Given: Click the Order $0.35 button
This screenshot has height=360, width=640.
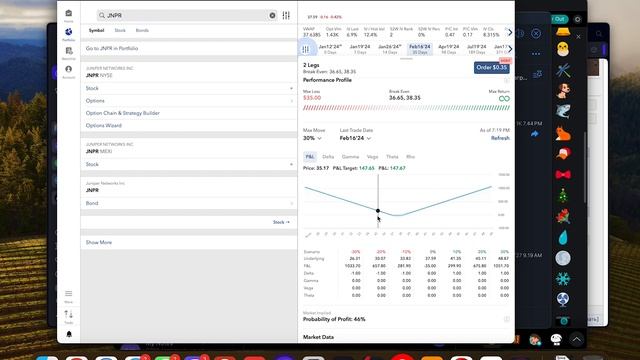Looking at the screenshot, I should (491, 67).
